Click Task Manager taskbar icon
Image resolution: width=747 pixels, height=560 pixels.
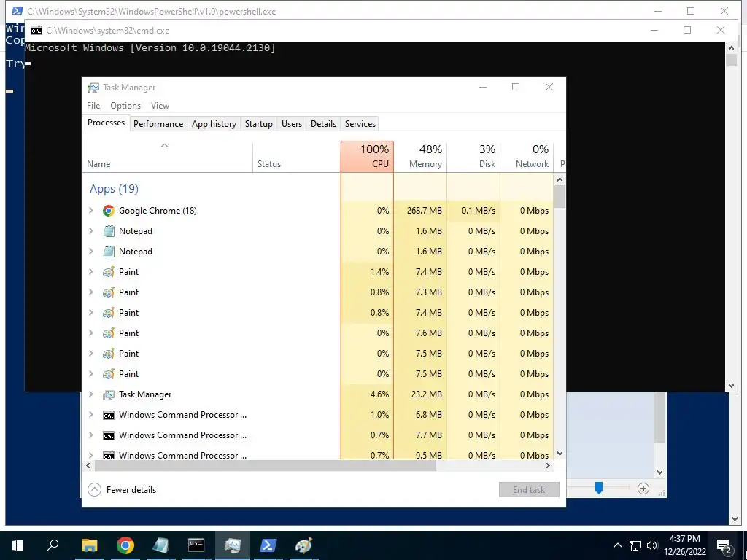tap(232, 545)
